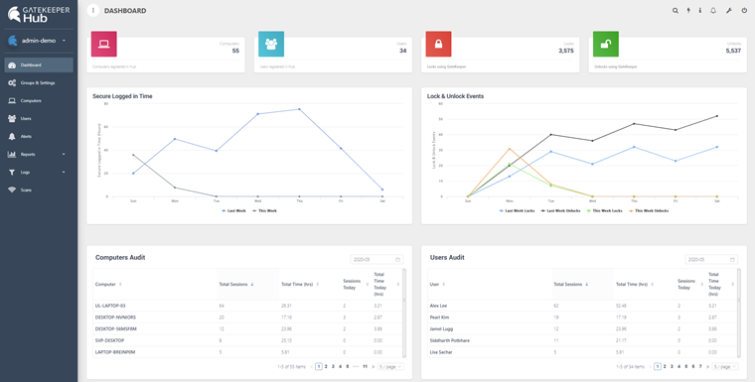
Task: Go to page 3 in Users Audit
Action: [672, 367]
